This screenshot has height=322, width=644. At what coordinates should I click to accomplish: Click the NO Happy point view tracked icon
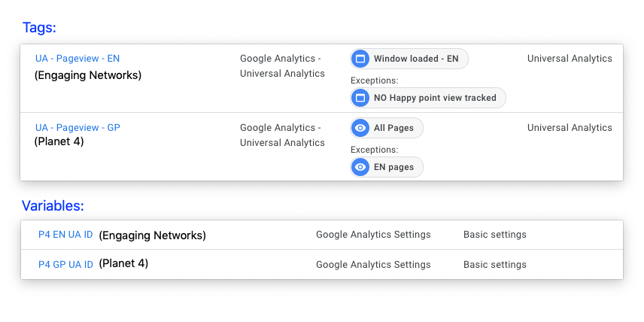pos(360,98)
